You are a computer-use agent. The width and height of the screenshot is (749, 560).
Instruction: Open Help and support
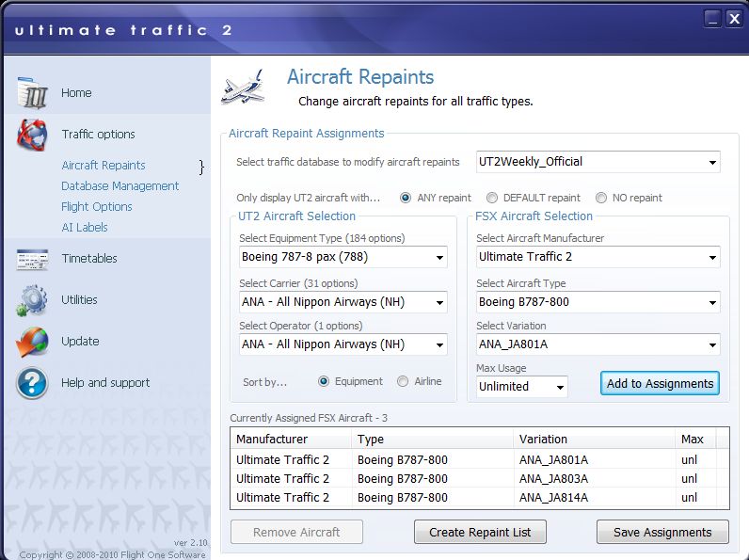105,383
